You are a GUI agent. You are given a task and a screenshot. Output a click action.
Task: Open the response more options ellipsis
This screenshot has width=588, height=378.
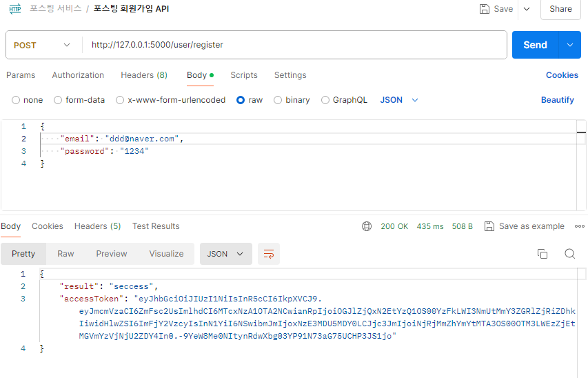coord(579,226)
